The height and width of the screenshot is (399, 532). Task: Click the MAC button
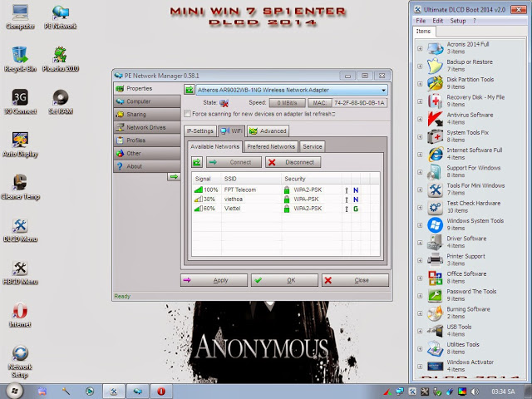click(319, 103)
